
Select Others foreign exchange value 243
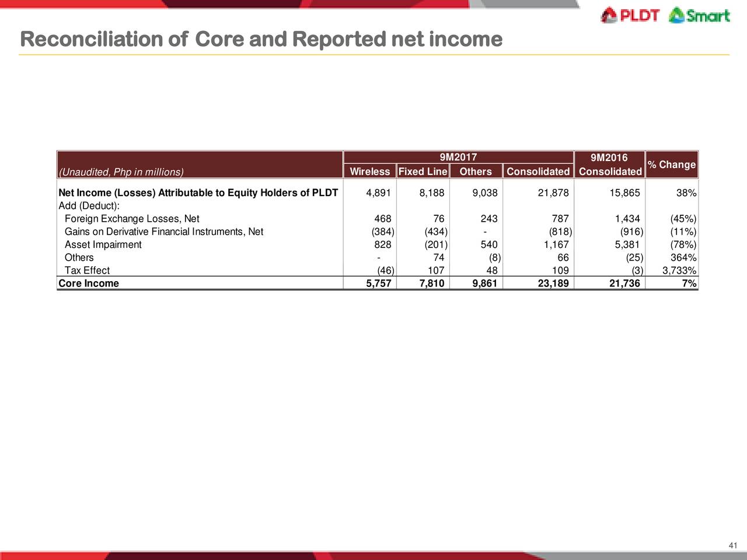coord(489,219)
